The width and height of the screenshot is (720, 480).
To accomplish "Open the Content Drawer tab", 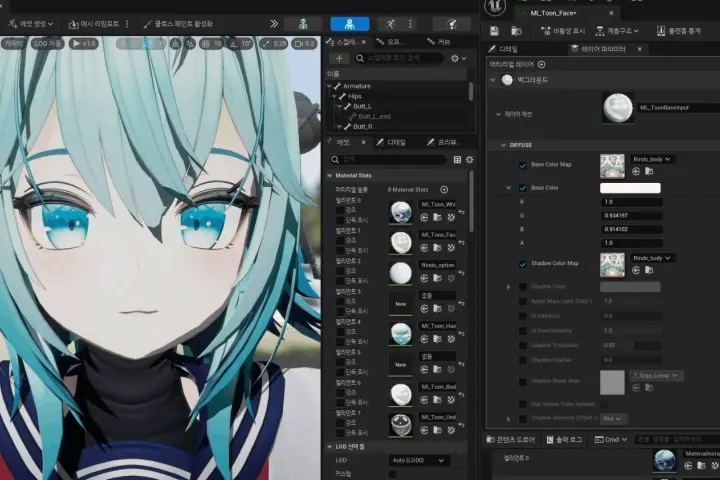I will click(511, 440).
